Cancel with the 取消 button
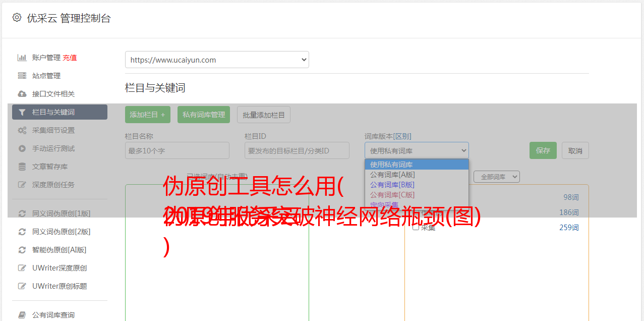Screen dimensions: 644x321 tap(575, 150)
